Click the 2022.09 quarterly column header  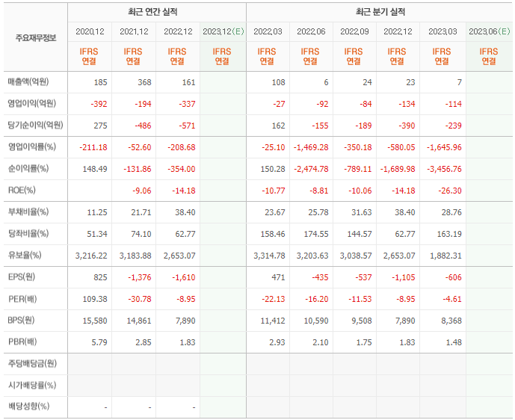[x=354, y=31]
